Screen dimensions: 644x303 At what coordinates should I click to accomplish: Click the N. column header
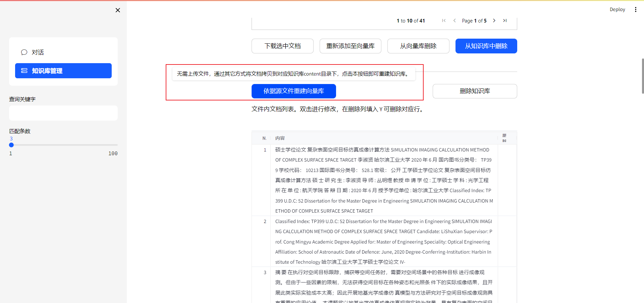coord(262,138)
